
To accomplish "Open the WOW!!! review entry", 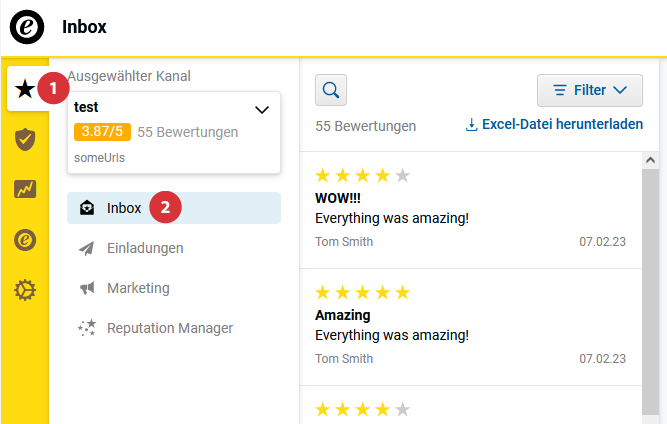I will click(x=470, y=210).
